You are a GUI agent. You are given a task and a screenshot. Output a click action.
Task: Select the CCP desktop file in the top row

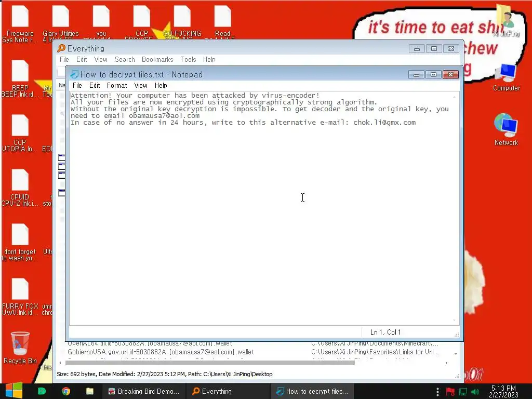[141, 22]
